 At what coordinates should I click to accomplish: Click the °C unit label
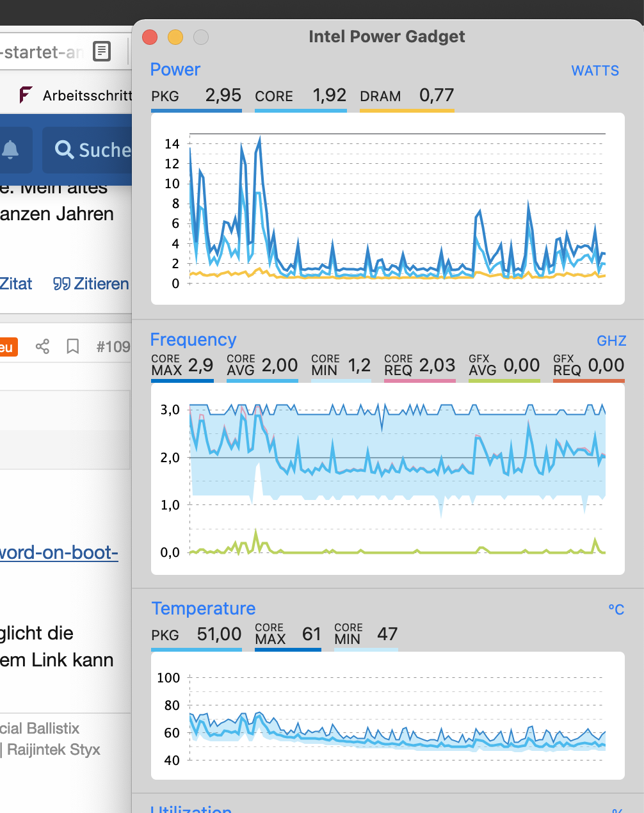[x=616, y=609]
